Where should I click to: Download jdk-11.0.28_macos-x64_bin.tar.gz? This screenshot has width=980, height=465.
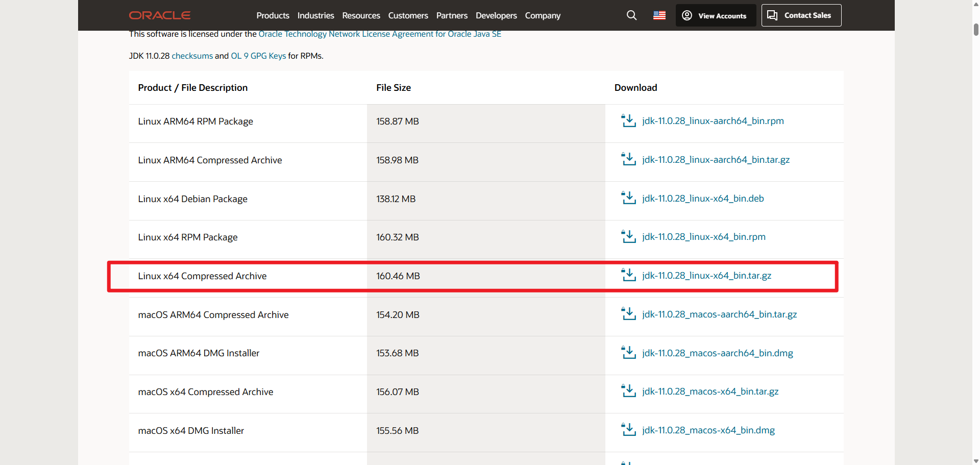(x=710, y=391)
